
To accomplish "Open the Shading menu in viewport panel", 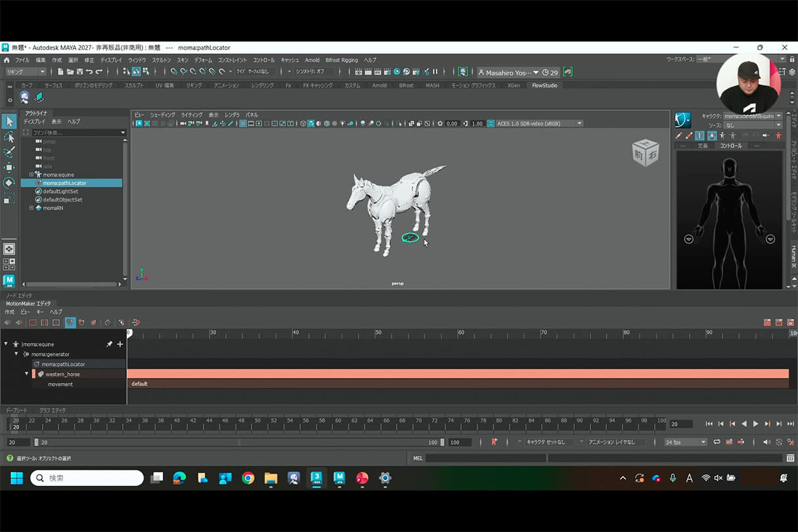I will point(162,115).
